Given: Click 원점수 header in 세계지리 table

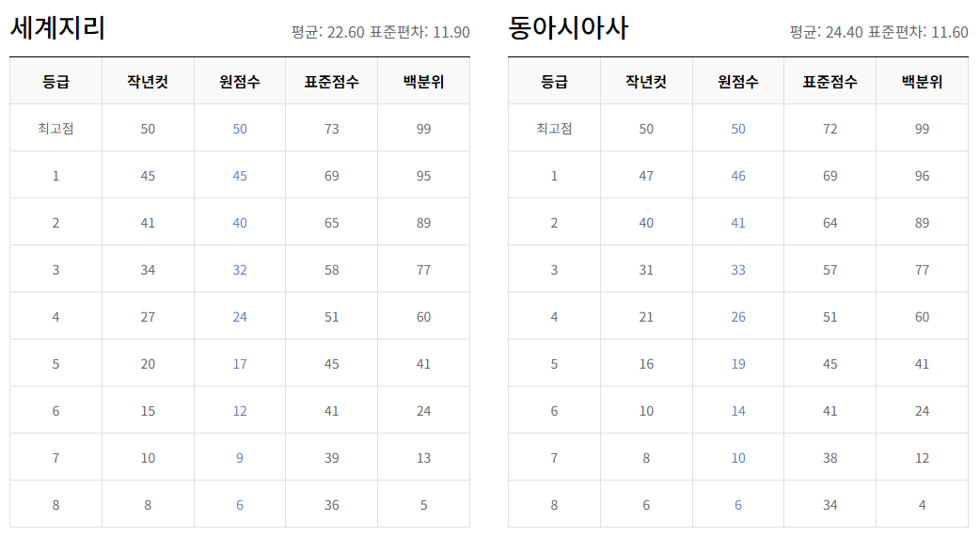Looking at the screenshot, I should click(x=240, y=81).
